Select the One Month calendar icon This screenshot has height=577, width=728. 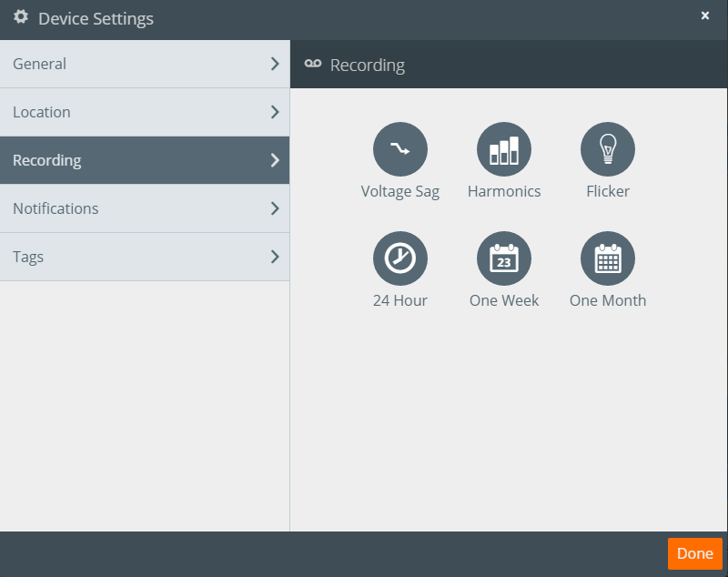[607, 258]
